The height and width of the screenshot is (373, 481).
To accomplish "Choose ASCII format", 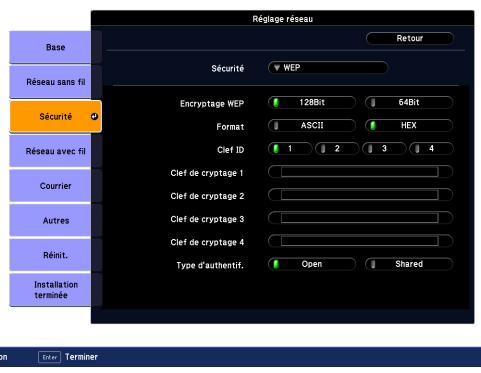I will (x=312, y=126).
